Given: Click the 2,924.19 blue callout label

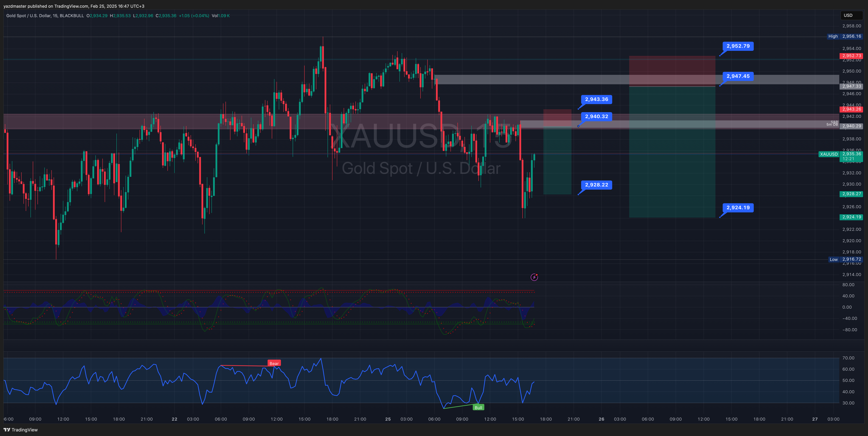Looking at the screenshot, I should tap(738, 208).
